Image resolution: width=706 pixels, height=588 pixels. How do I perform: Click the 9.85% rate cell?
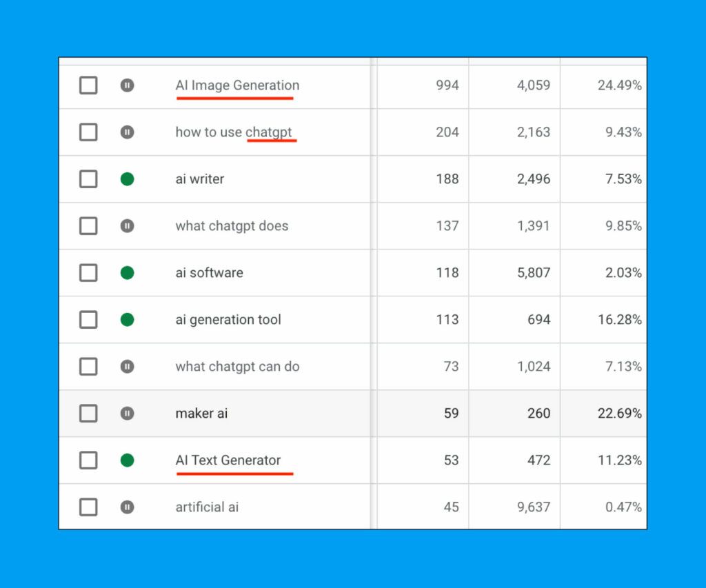coord(623,225)
